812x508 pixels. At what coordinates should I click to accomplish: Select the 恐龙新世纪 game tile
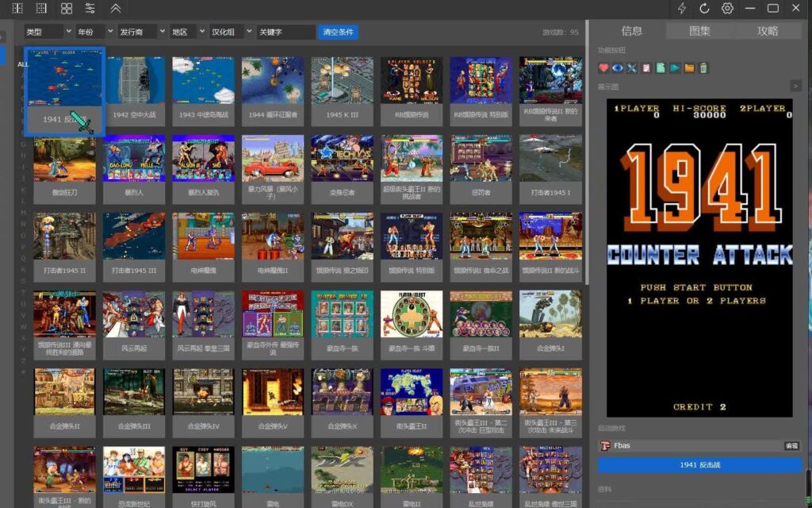pyautogui.click(x=134, y=477)
